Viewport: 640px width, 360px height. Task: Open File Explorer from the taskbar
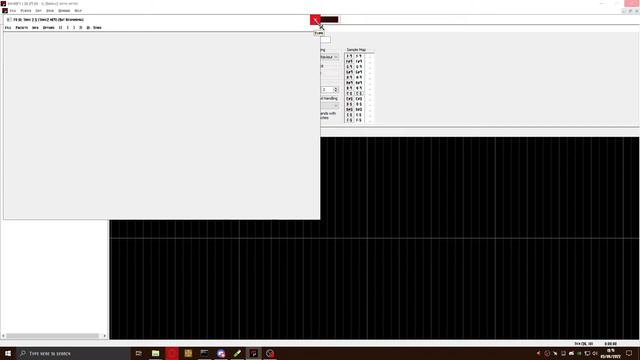tap(156, 353)
